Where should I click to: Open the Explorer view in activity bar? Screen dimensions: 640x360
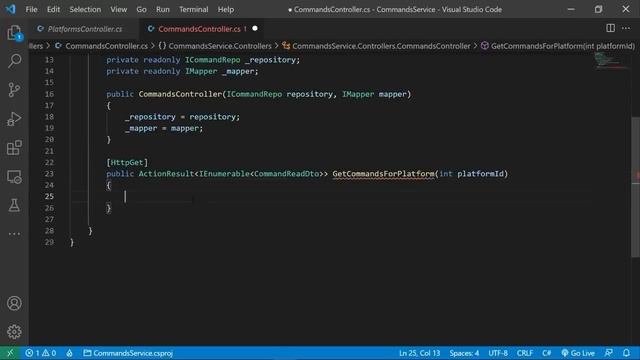[14, 33]
